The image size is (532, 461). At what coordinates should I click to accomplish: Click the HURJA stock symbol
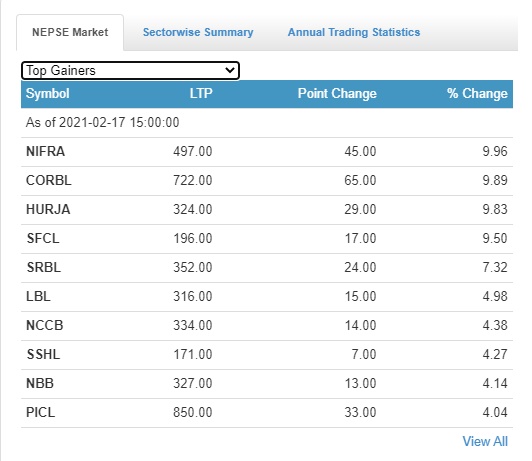(48, 209)
